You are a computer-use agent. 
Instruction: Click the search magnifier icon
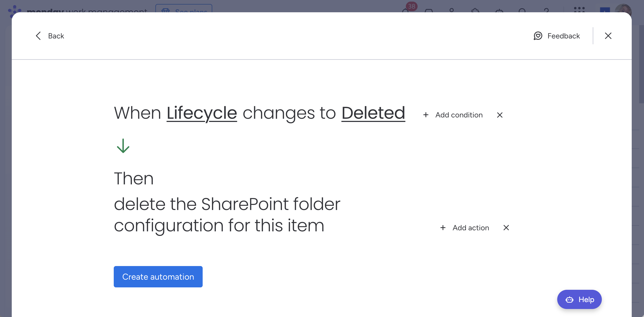[522, 11]
